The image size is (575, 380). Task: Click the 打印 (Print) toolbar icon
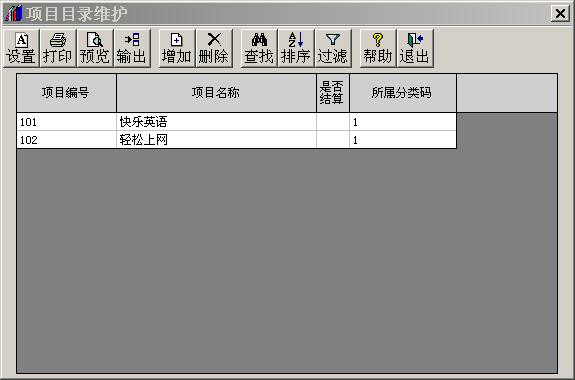click(x=58, y=48)
